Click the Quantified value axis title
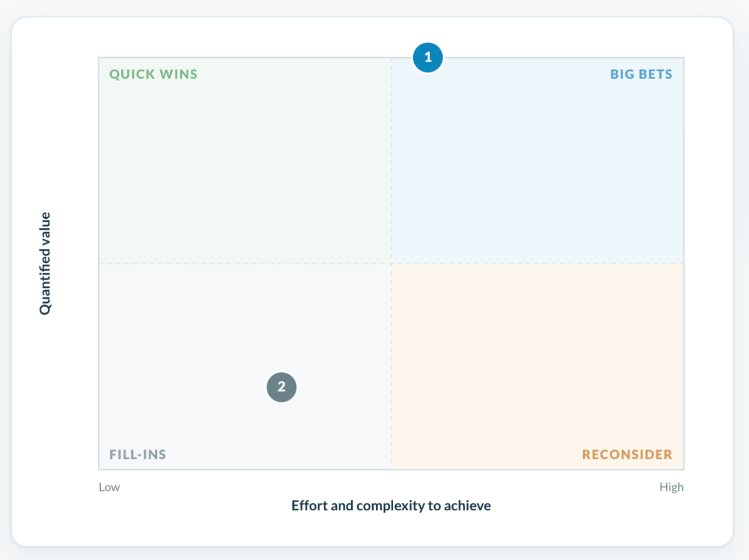 tap(45, 263)
